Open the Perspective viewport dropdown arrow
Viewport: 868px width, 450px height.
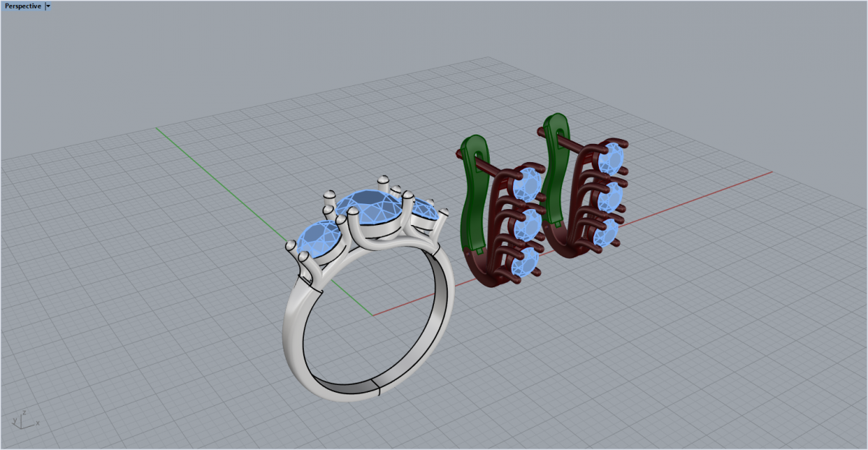coord(48,6)
